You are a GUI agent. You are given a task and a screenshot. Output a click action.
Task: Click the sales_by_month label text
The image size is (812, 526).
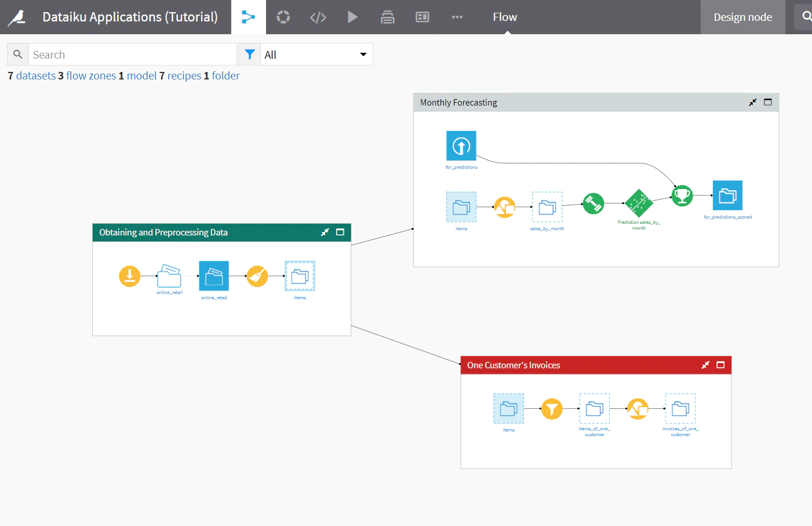tap(547, 228)
